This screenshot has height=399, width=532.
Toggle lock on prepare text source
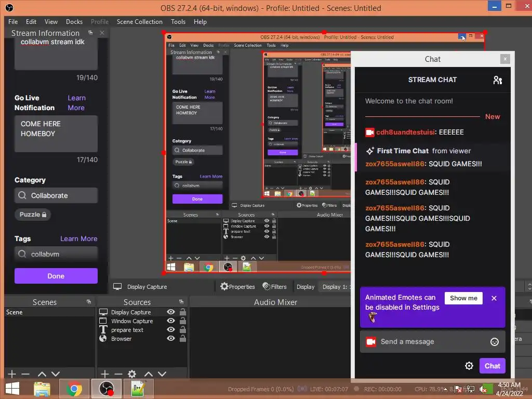182,329
